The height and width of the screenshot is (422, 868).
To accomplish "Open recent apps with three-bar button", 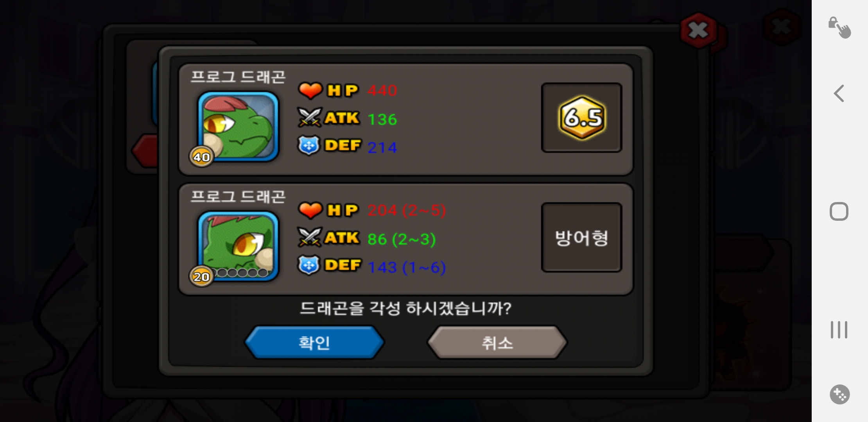I will [839, 330].
